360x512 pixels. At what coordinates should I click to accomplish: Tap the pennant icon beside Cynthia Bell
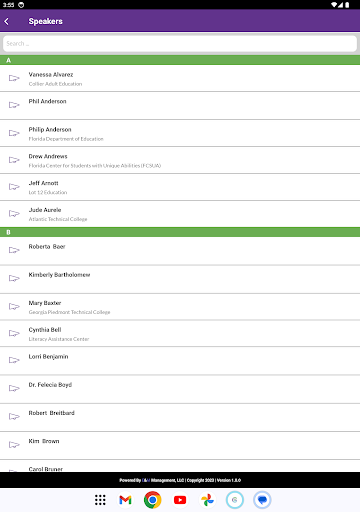coord(14,333)
